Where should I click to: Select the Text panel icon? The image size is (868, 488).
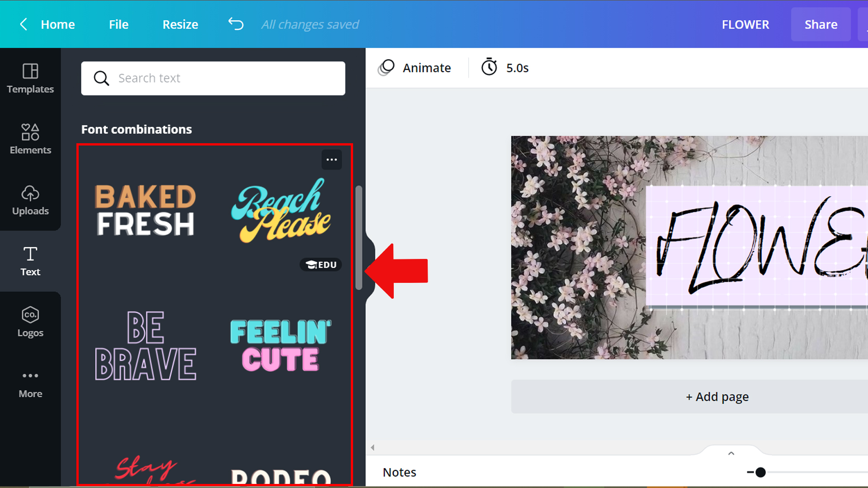pyautogui.click(x=30, y=262)
